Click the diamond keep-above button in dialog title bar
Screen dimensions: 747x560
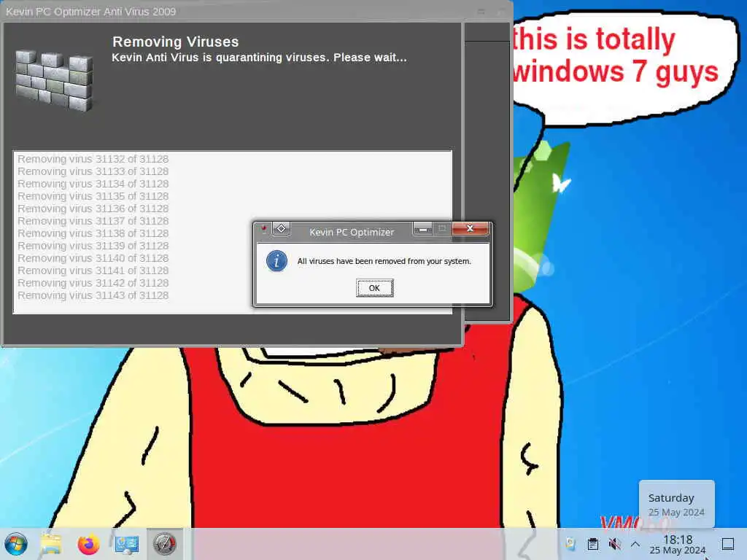[x=281, y=229]
